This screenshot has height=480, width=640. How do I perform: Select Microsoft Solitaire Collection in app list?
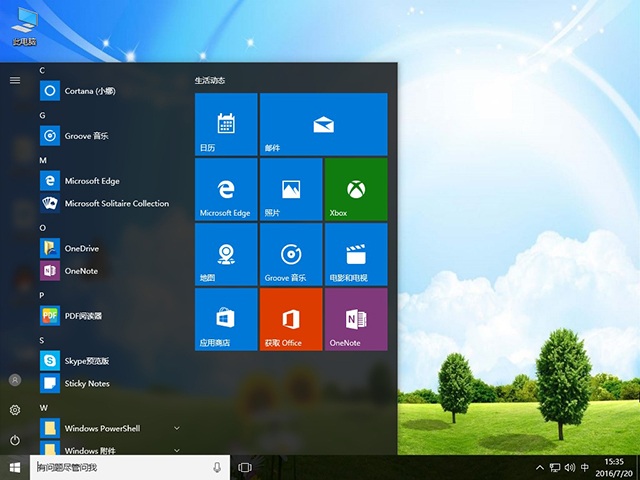116,204
